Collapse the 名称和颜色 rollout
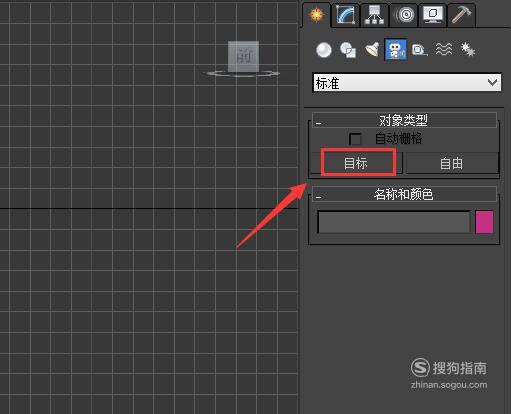511x414 pixels. (404, 194)
